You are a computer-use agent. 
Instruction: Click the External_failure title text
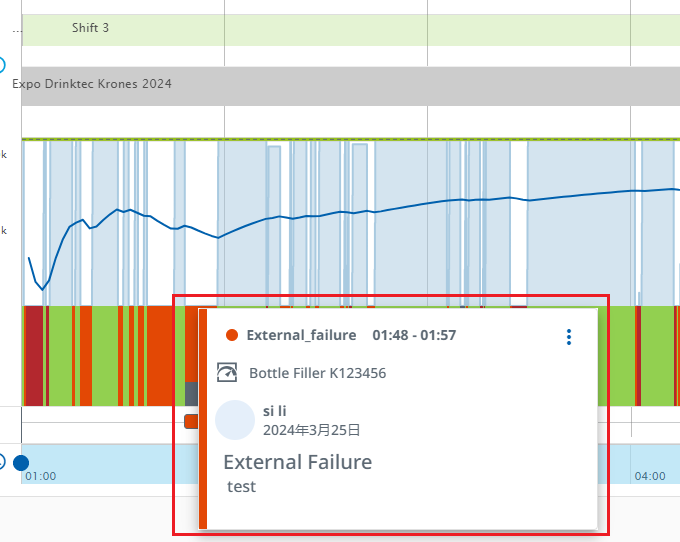(301, 336)
